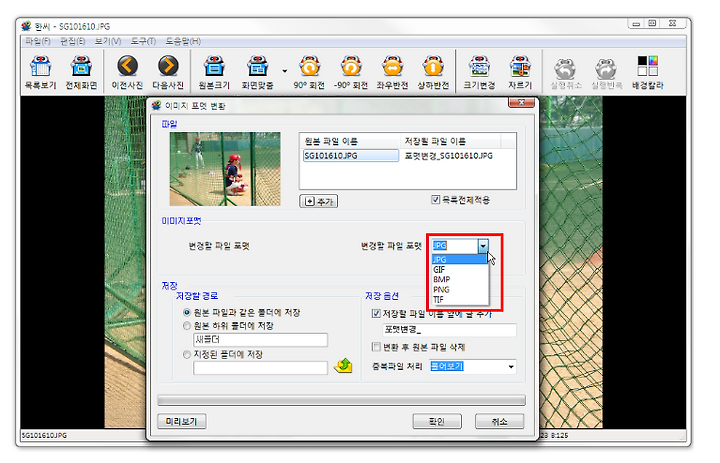Click the 추가 add file button

tap(319, 201)
